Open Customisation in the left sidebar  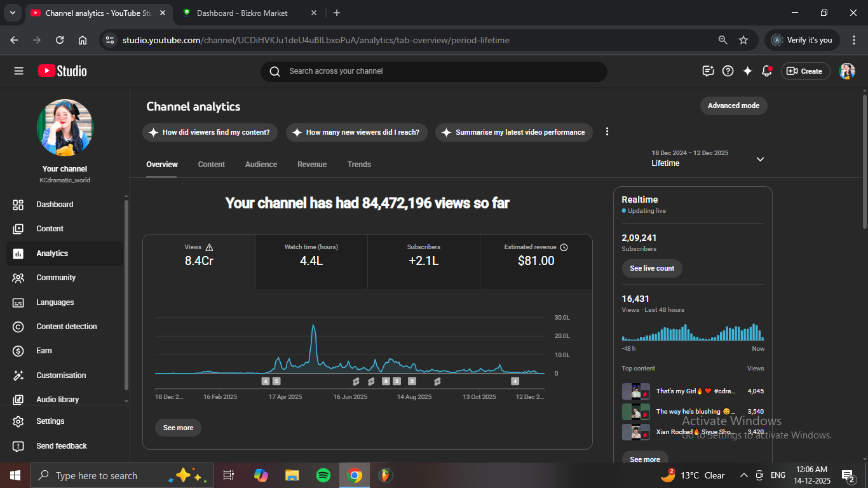point(61,376)
